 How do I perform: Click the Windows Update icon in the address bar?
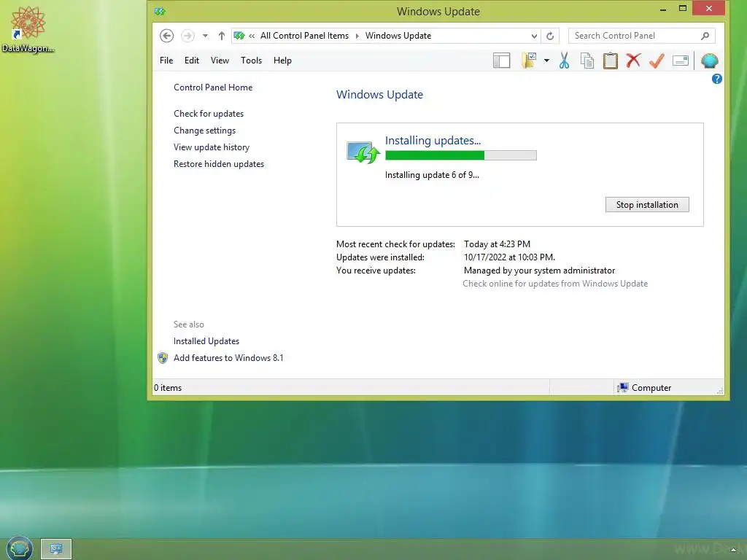239,36
